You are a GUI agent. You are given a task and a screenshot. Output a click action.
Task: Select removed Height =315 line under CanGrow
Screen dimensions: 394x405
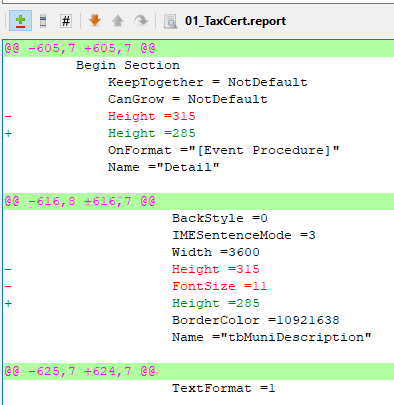tap(199, 116)
